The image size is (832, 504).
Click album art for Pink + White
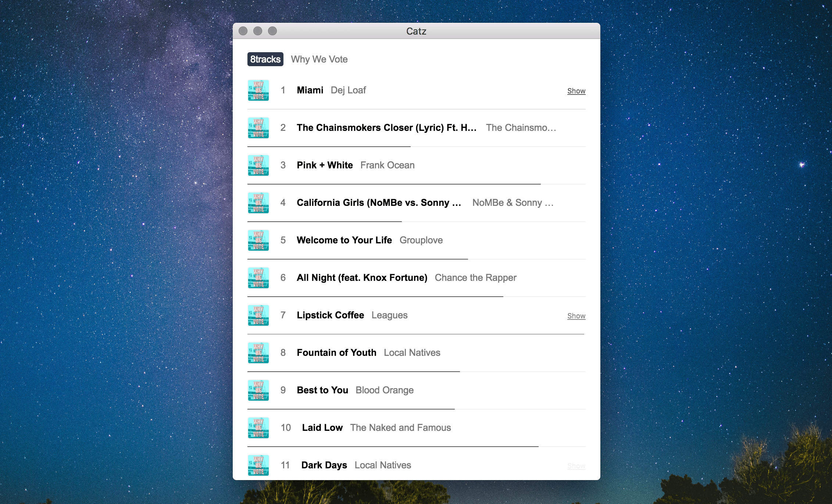pos(258,165)
